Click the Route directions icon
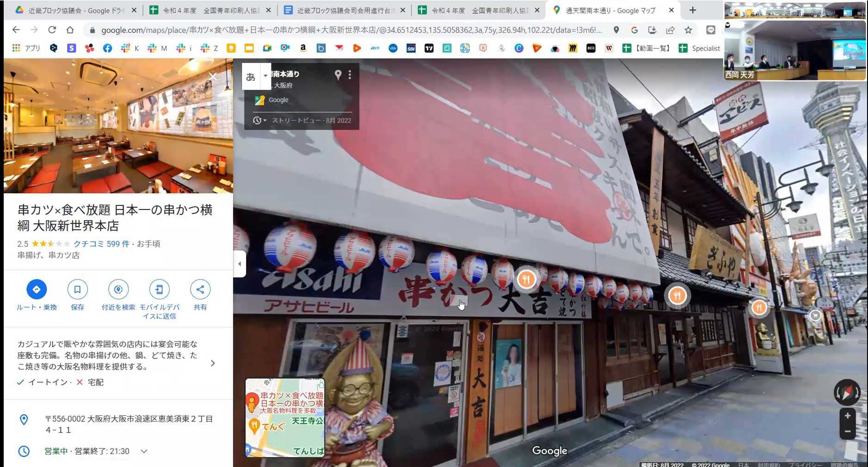The height and width of the screenshot is (467, 868). [x=37, y=289]
